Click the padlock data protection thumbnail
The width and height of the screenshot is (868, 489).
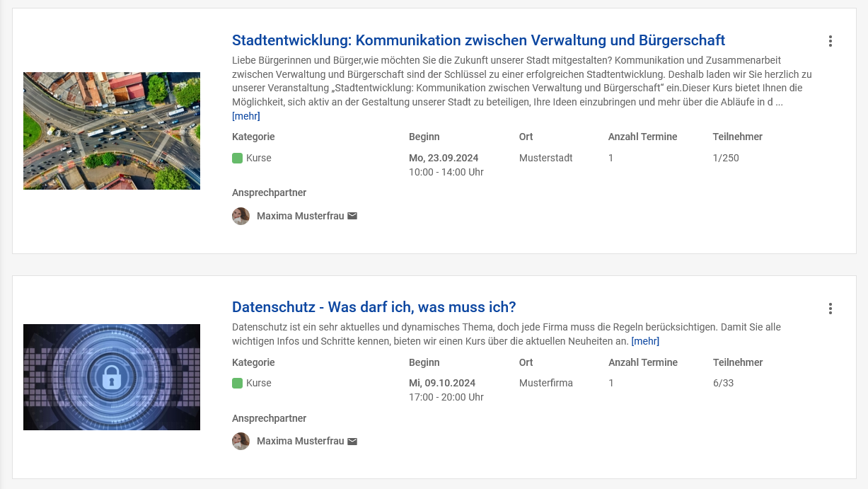click(112, 377)
